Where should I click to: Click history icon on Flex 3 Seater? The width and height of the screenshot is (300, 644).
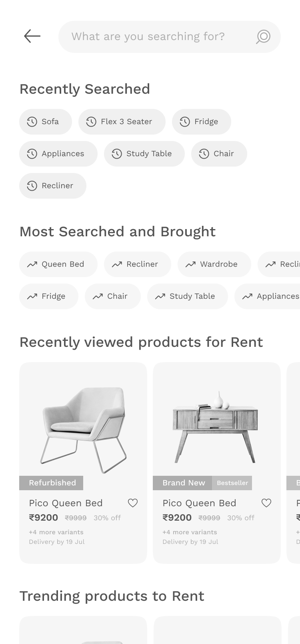91,122
